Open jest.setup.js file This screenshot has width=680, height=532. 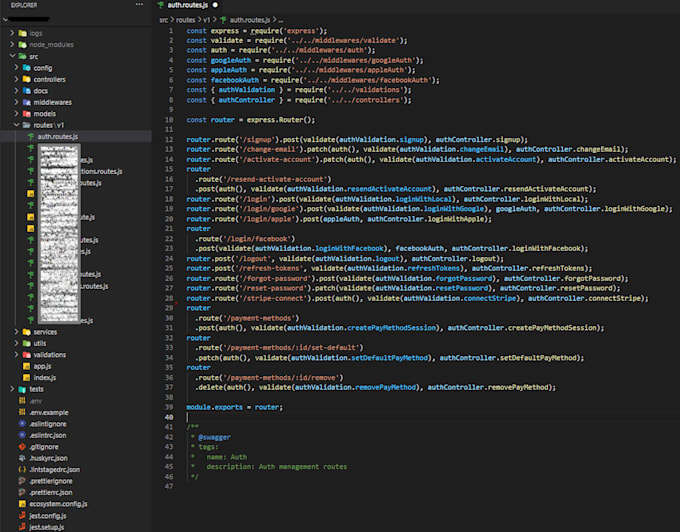[46, 527]
